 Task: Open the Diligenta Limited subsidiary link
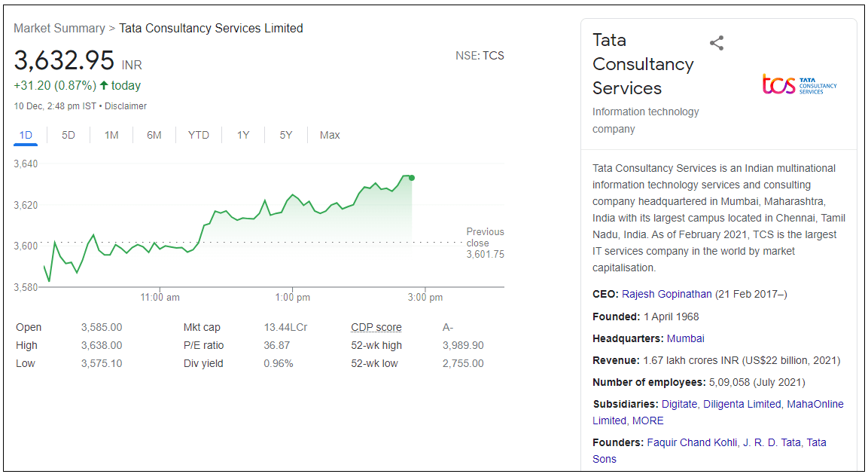click(742, 404)
